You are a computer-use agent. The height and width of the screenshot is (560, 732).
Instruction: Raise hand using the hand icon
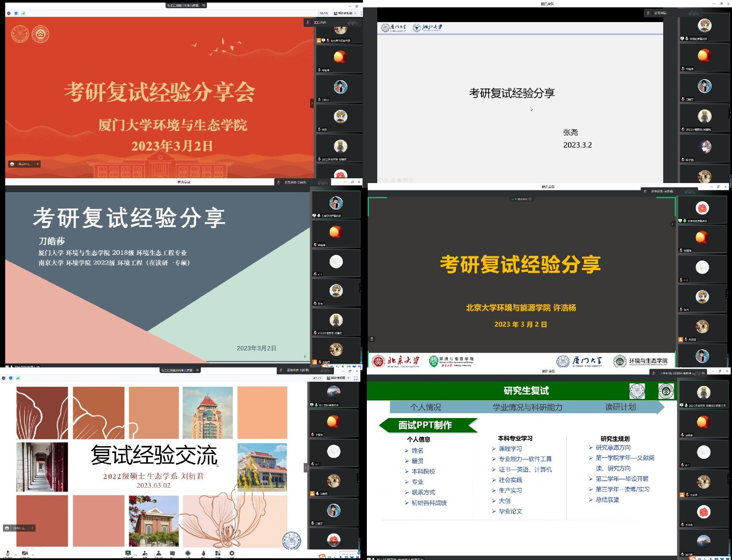click(203, 553)
